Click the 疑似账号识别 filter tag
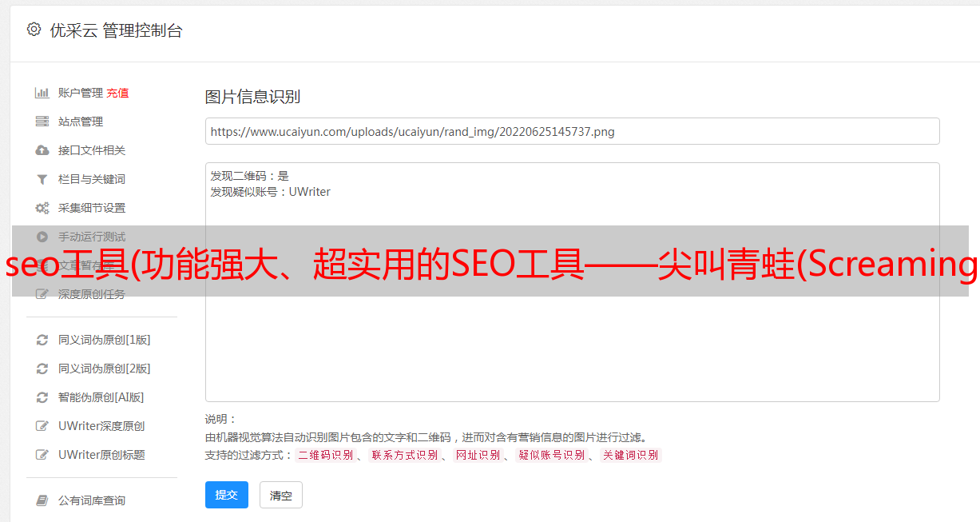Image resolution: width=980 pixels, height=522 pixels. (x=552, y=455)
